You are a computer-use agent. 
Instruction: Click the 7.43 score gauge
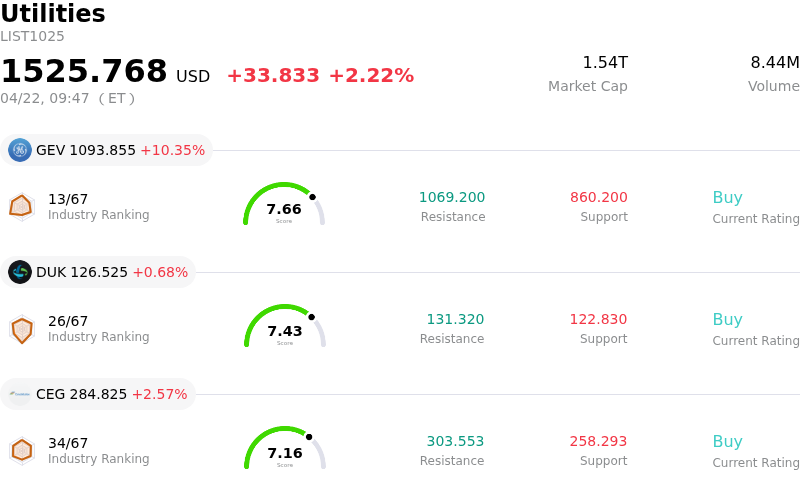coord(285,328)
